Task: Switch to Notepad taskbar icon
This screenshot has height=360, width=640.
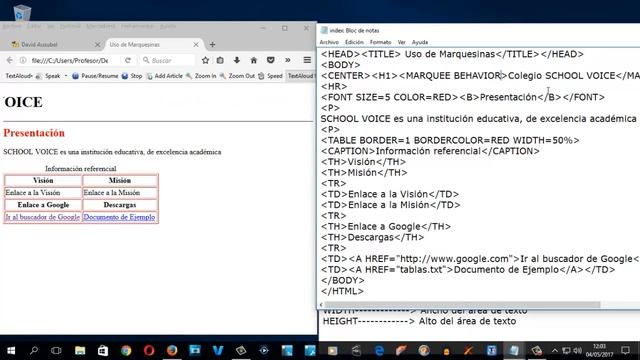Action: point(513,350)
